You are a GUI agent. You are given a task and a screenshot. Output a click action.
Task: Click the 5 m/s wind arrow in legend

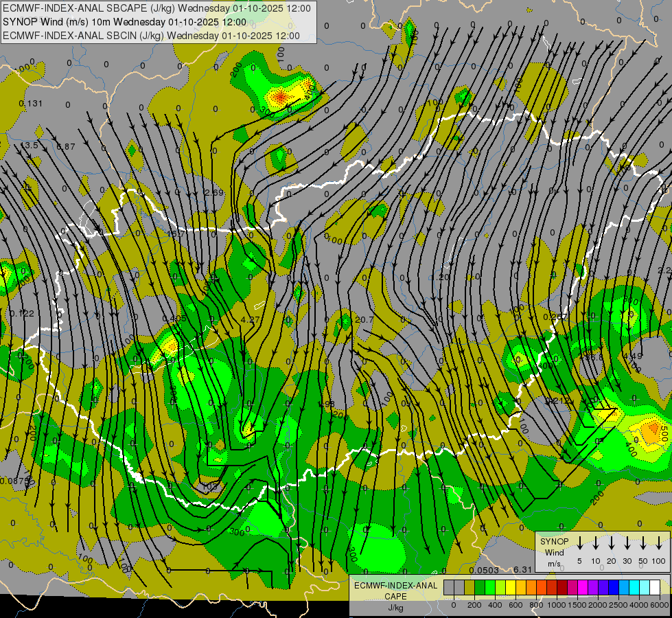point(580,544)
